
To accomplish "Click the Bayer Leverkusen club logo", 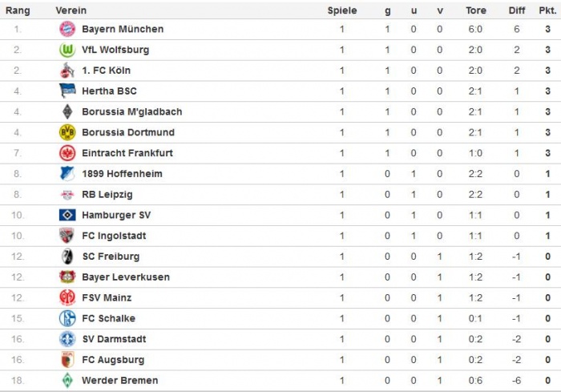I will [67, 277].
